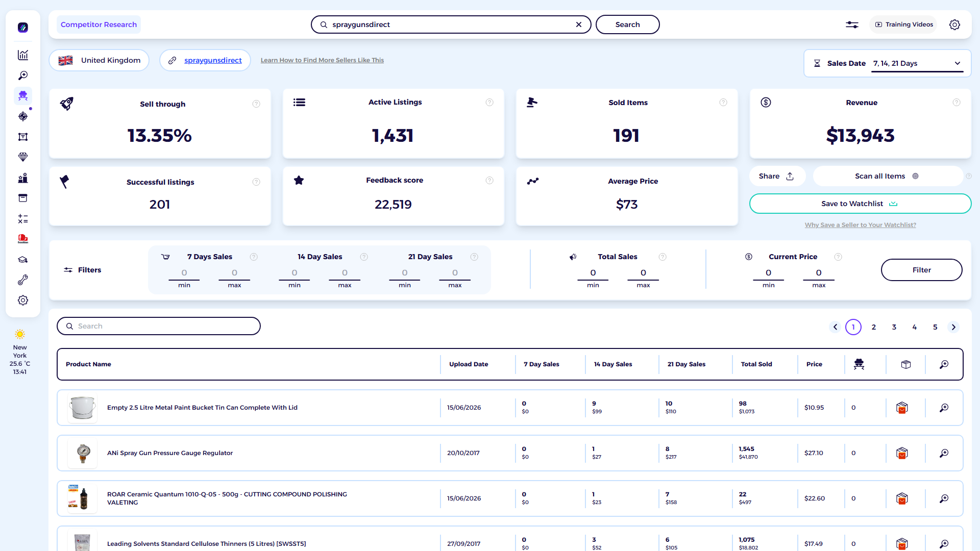980x551 pixels.
Task: Focus the main seller search field
Action: point(451,24)
